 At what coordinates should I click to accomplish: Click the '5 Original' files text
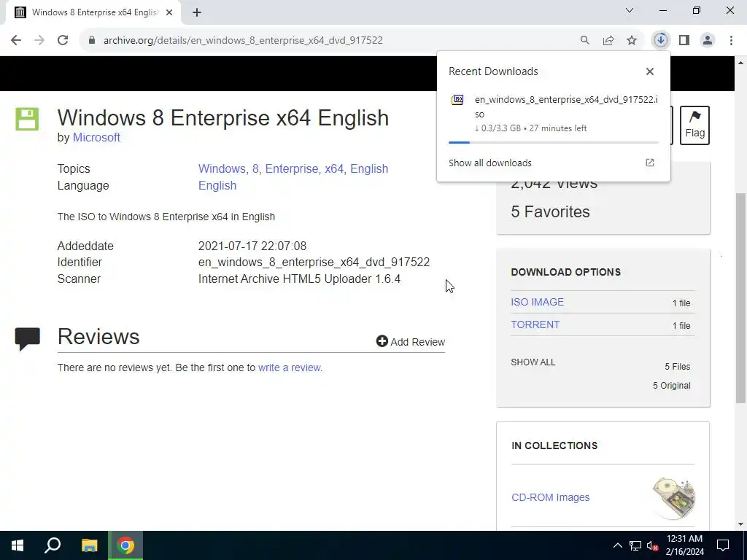pyautogui.click(x=672, y=385)
